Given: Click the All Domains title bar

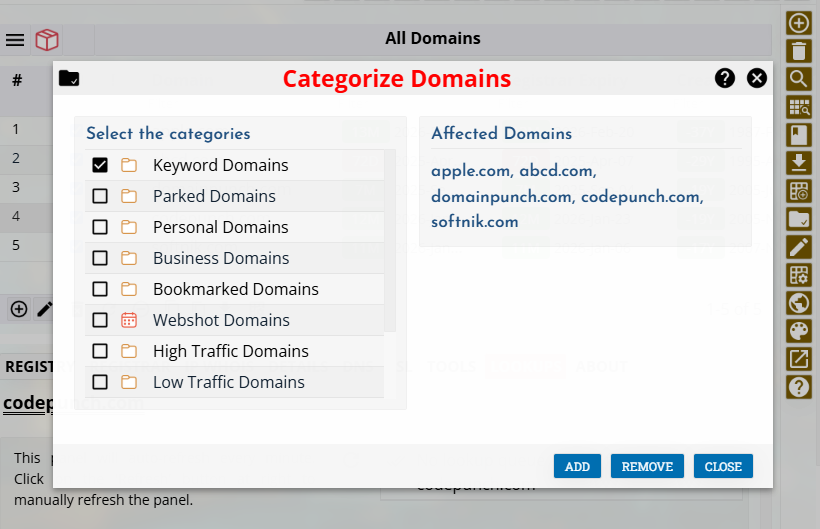Looking at the screenshot, I should (433, 39).
